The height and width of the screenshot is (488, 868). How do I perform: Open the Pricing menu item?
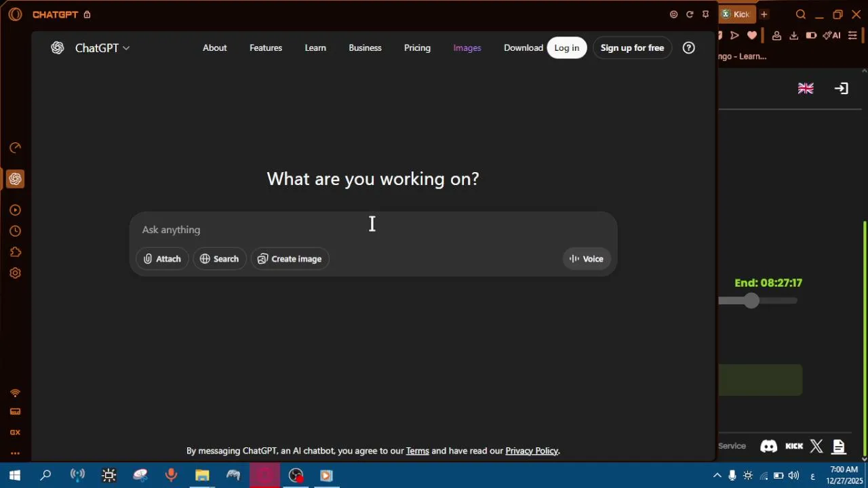tap(417, 48)
